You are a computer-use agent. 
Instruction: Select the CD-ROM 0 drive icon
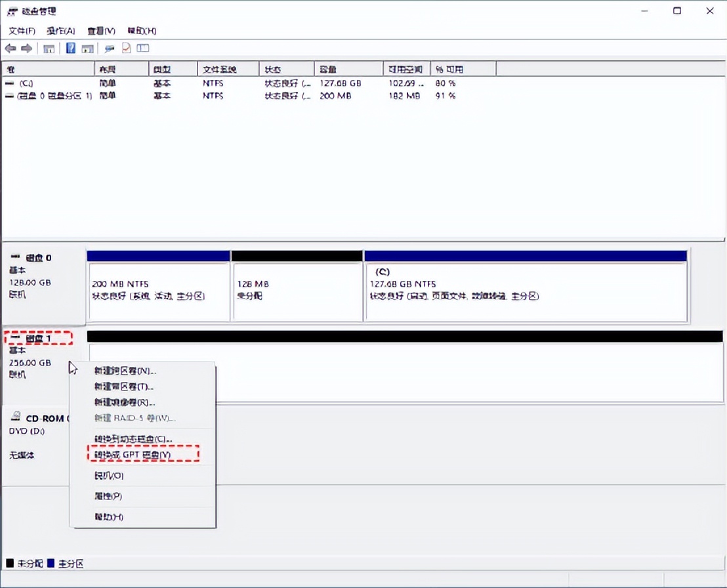(x=16, y=418)
